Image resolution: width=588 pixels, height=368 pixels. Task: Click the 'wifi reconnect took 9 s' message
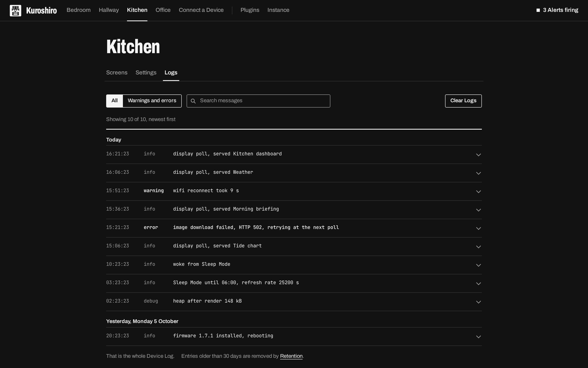(206, 191)
